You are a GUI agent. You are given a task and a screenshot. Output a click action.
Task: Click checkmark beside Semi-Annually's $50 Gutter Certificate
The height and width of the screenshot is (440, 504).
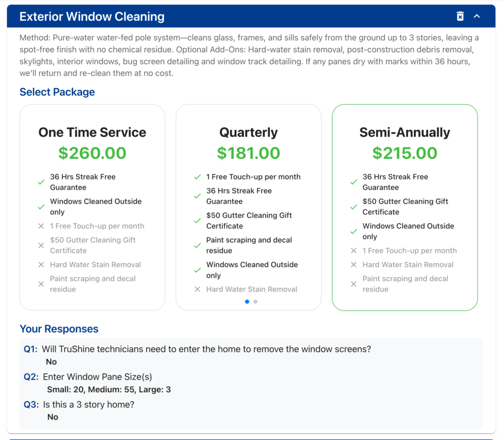pos(353,207)
